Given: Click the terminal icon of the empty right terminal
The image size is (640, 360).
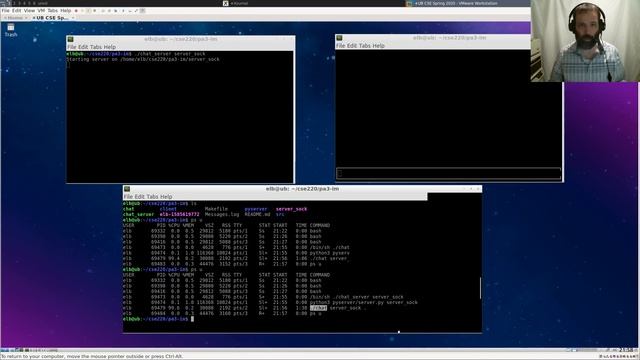Looking at the screenshot, I should coord(339,38).
